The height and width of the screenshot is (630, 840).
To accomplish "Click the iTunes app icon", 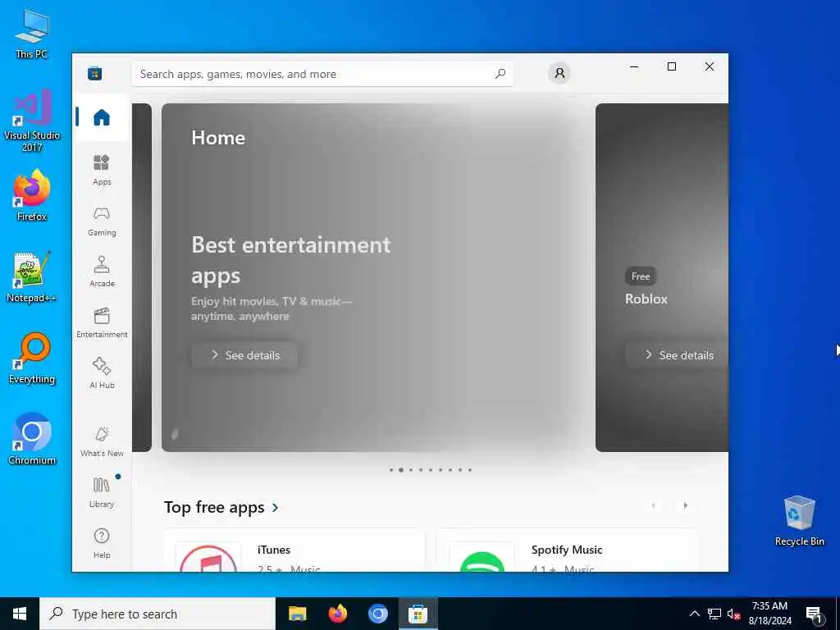I will pyautogui.click(x=208, y=558).
